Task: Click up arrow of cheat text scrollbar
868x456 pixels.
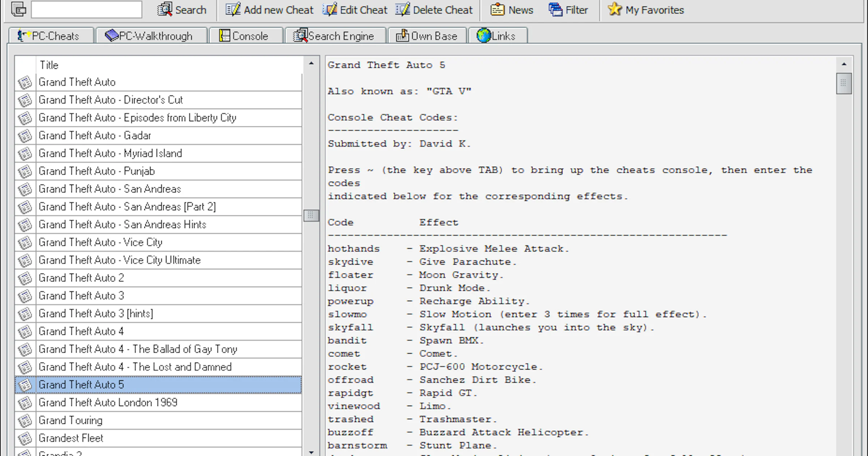Action: pyautogui.click(x=844, y=64)
